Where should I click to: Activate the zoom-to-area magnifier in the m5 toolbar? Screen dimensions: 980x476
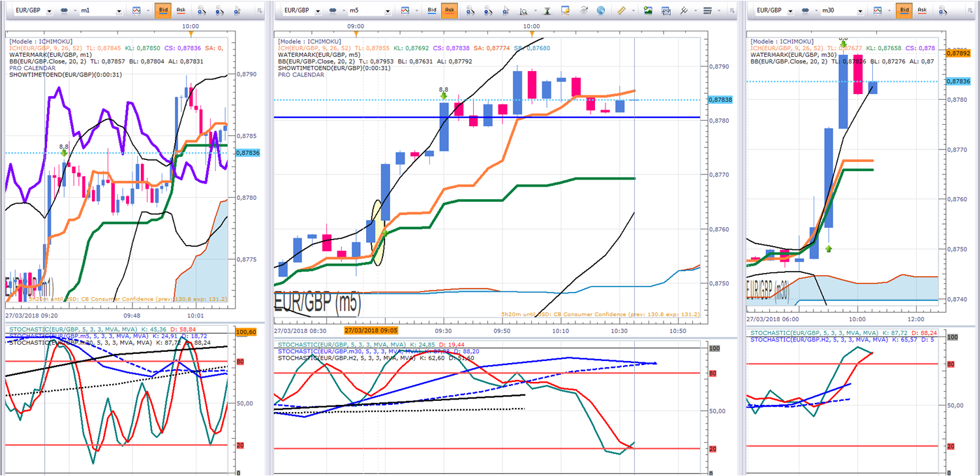click(524, 10)
